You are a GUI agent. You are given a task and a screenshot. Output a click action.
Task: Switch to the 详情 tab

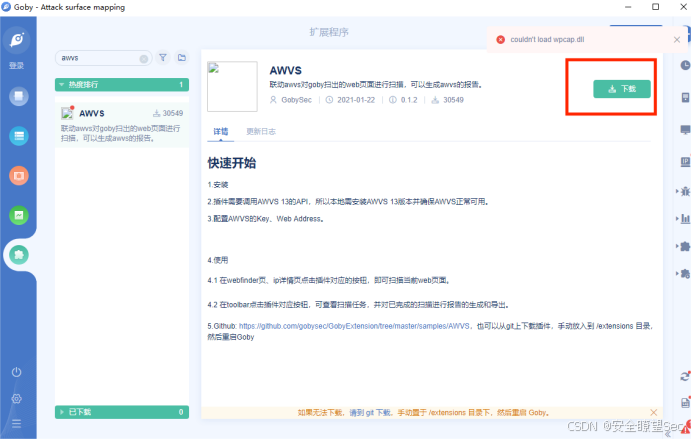(x=221, y=132)
